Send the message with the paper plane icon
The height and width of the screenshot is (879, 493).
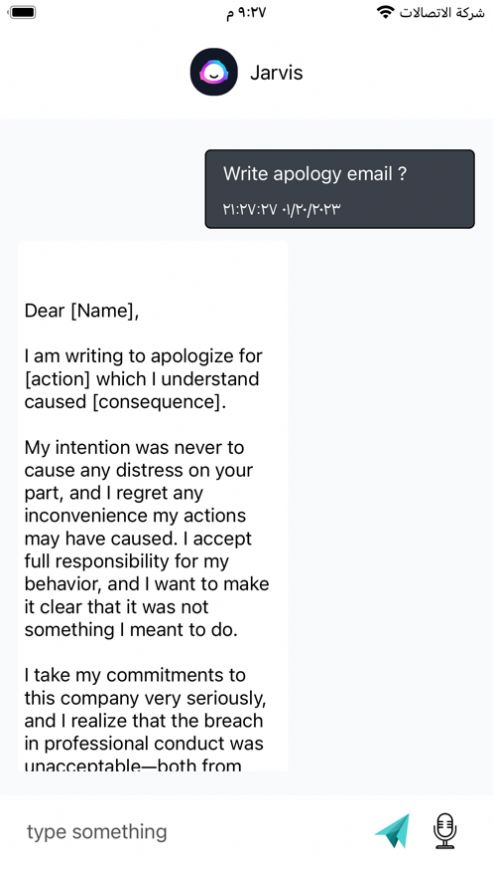point(392,830)
